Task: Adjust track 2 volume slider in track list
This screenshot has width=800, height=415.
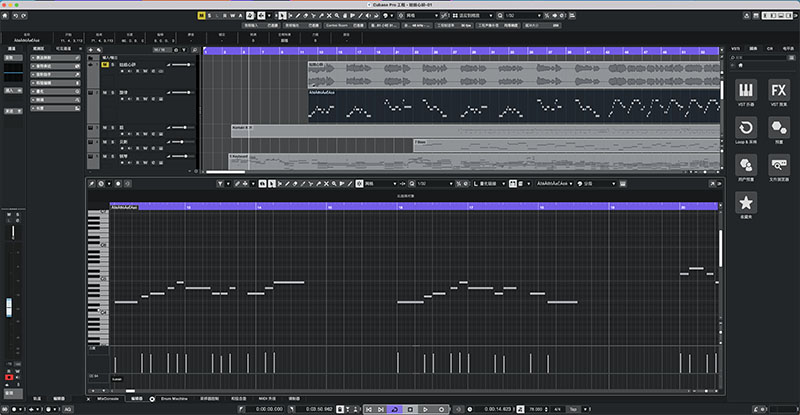Action: 181,92
